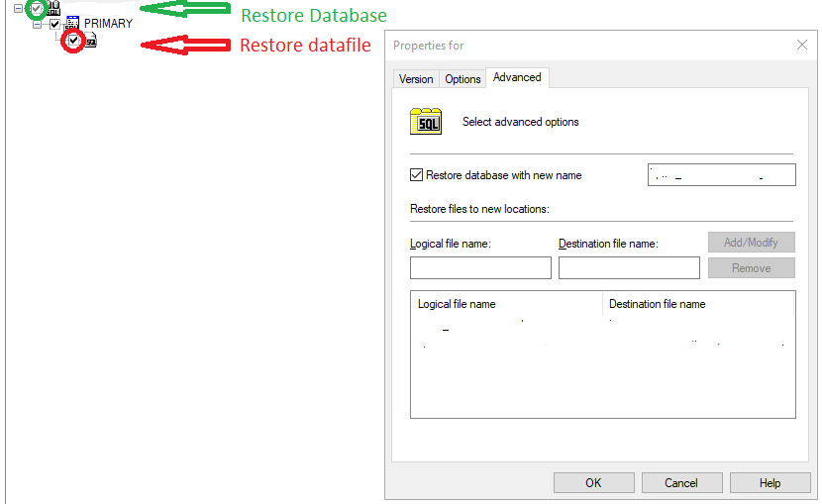Select the SQL database icon at tree root
The image size is (822, 504).
[53, 7]
